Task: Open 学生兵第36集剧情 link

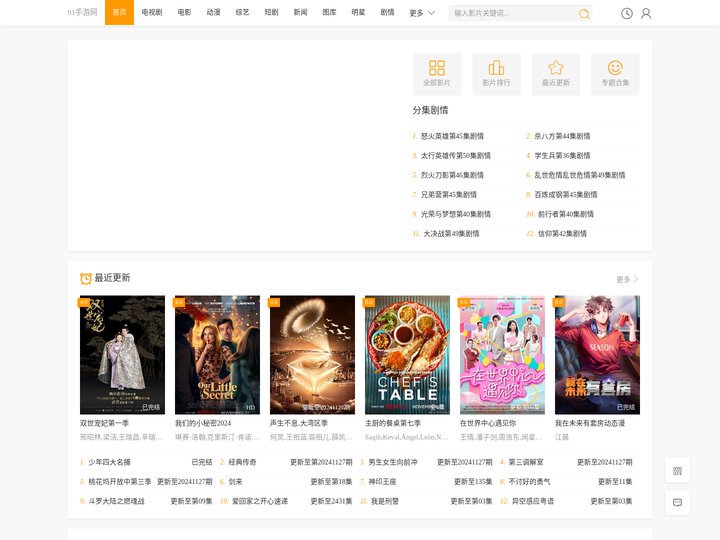Action: pos(562,156)
